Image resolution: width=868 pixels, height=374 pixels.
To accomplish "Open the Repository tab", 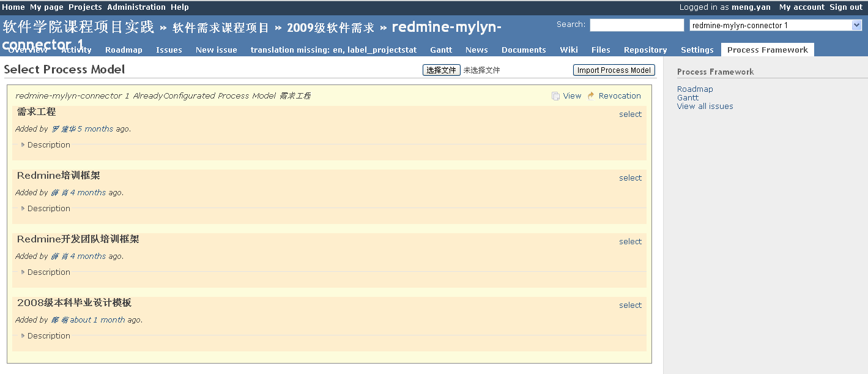I will click(x=645, y=50).
